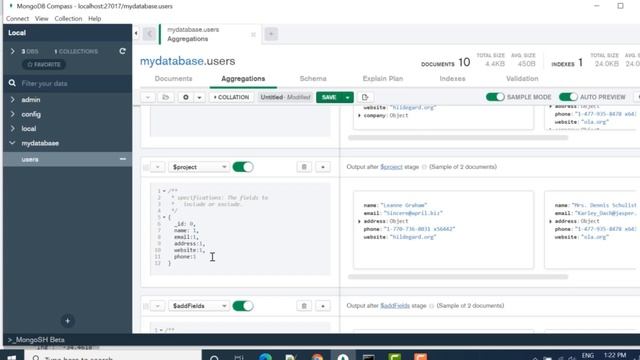The width and height of the screenshot is (640, 360).
Task: Open the Help menu
Action: click(x=95, y=19)
